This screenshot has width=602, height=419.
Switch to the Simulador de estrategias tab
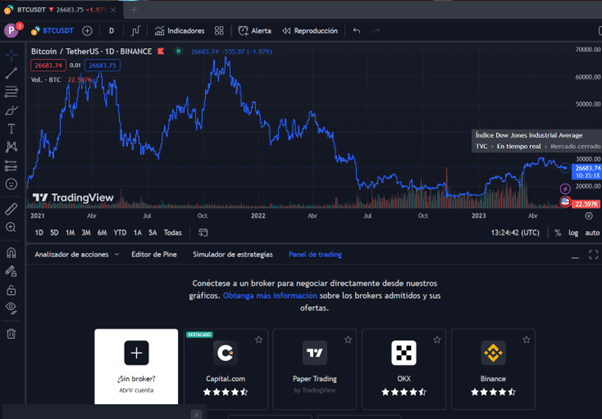[x=233, y=254]
